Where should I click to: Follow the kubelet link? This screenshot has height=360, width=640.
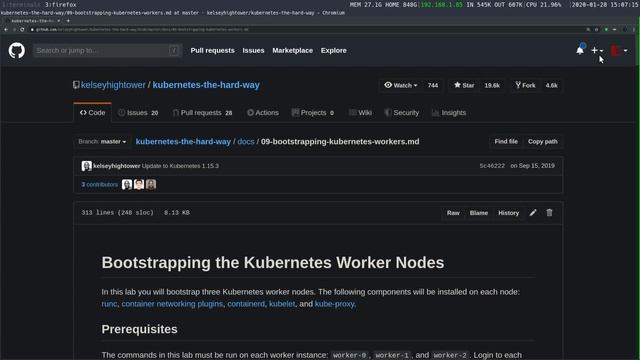pyautogui.click(x=282, y=304)
